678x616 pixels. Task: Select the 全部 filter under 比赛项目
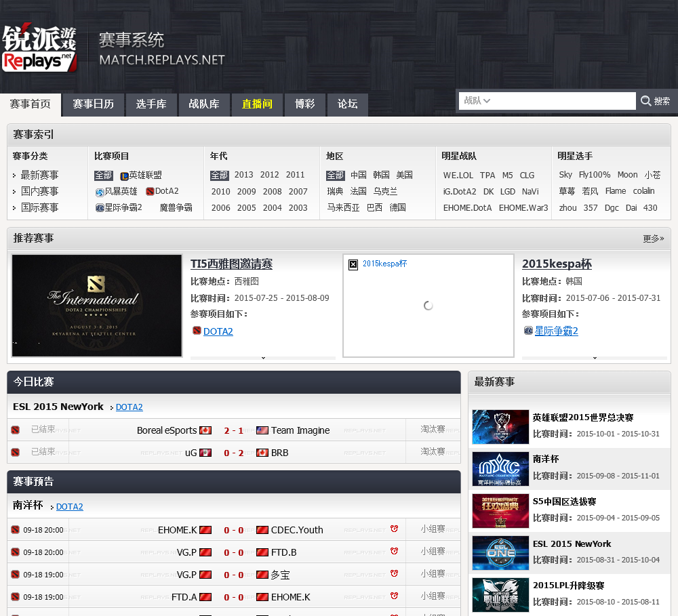point(103,176)
